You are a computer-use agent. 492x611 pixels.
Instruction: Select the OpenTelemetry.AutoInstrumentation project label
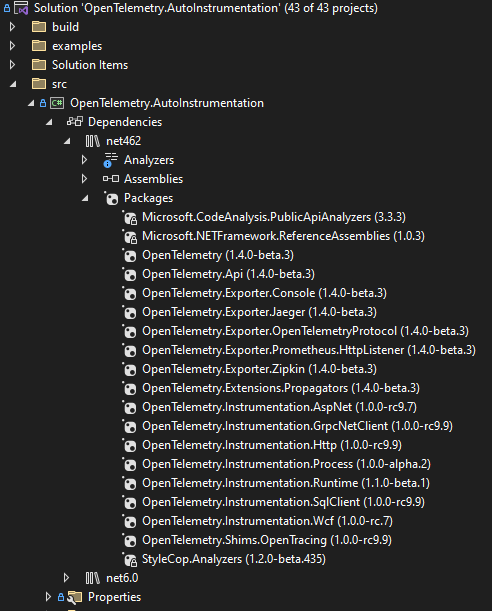[167, 103]
